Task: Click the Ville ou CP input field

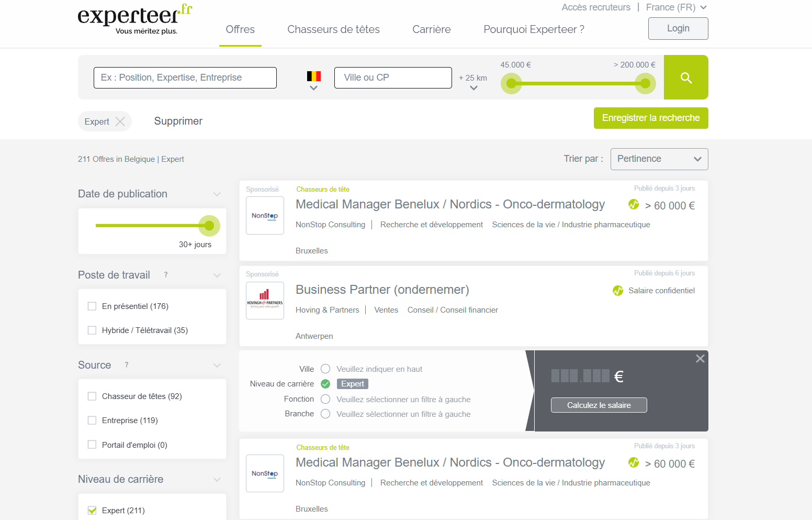Action: coord(392,78)
